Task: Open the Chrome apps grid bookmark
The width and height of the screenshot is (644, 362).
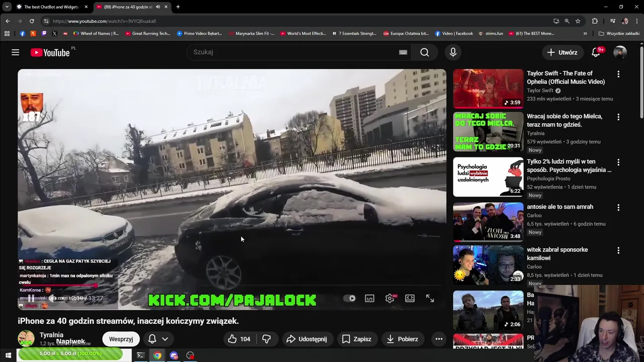Action: coord(7,34)
